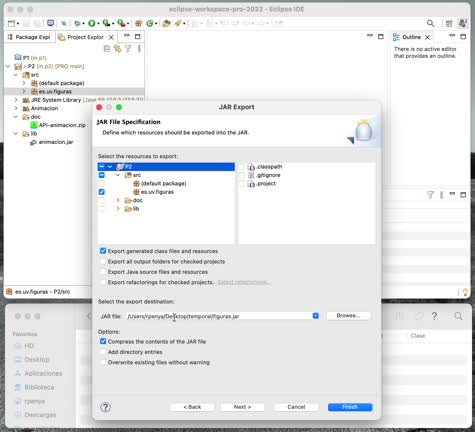
Task: Click the New Java Package icon
Action: [x=139, y=23]
